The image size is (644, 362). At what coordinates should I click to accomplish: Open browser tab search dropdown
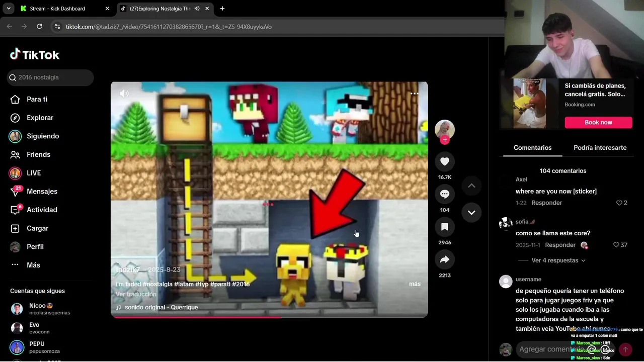[x=9, y=9]
